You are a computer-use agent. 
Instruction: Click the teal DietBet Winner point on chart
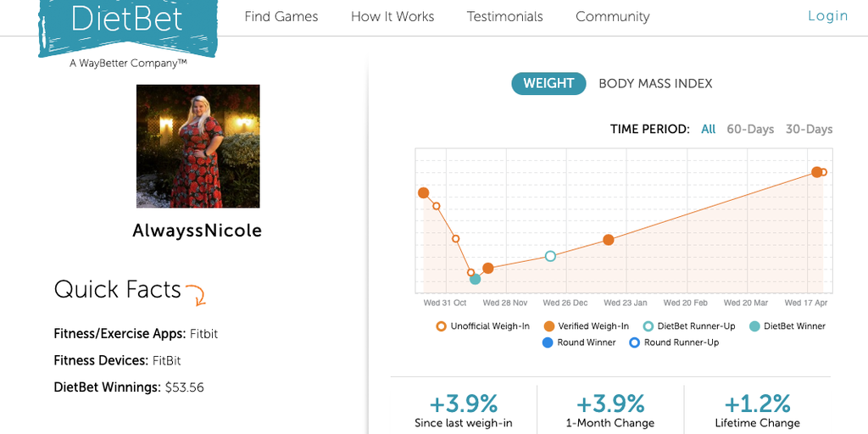pos(475,279)
